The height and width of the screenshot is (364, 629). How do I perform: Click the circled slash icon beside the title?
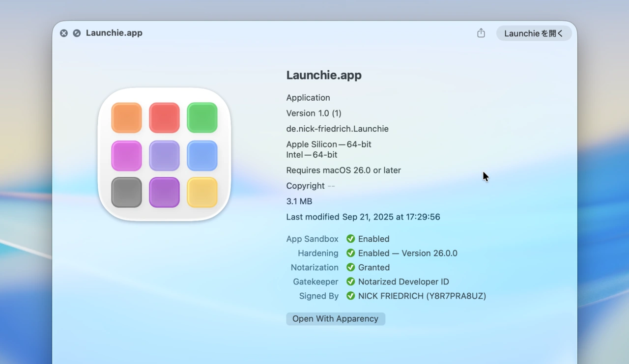[77, 33]
